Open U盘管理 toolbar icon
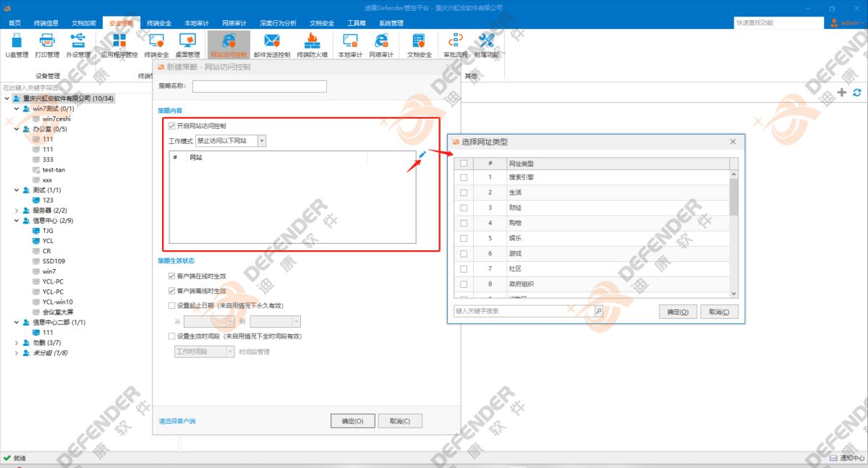Screen dimensions: 868x468 (17, 42)
